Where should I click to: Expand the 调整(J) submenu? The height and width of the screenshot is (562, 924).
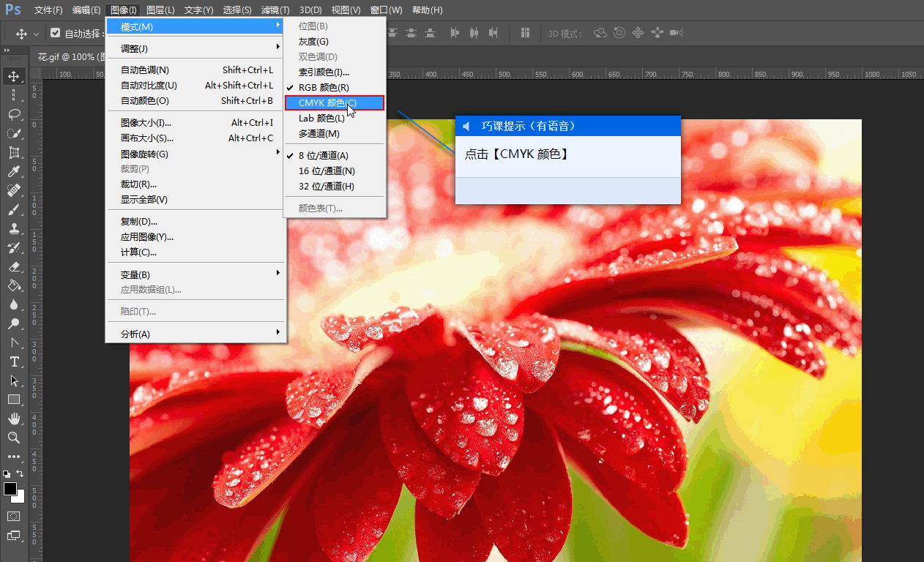pyautogui.click(x=195, y=48)
